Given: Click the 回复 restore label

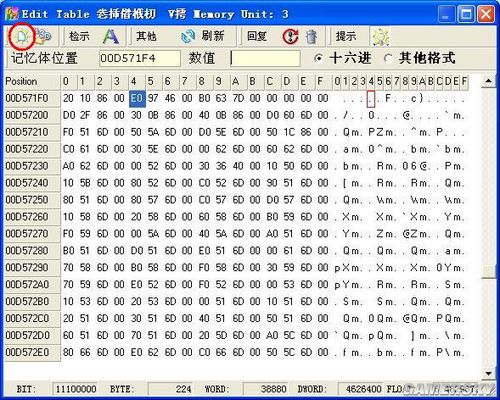Looking at the screenshot, I should click(257, 36).
